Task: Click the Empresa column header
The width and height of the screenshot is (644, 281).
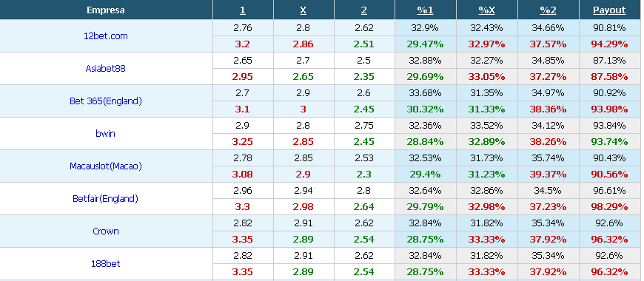Action: click(x=106, y=10)
